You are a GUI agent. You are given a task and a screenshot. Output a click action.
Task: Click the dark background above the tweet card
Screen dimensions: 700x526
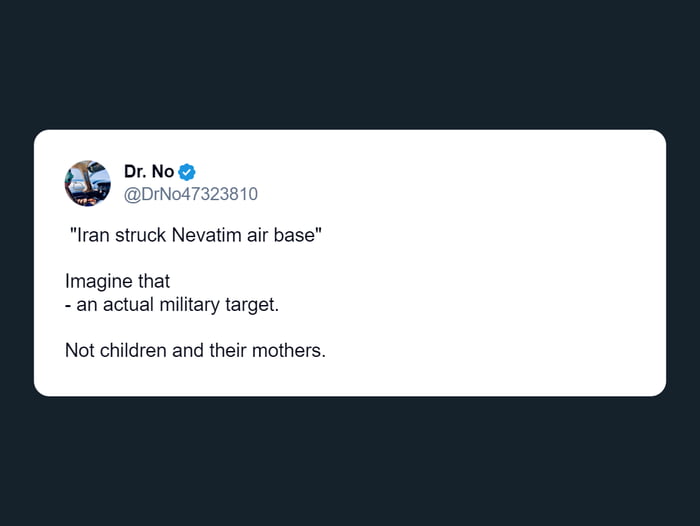[350, 63]
